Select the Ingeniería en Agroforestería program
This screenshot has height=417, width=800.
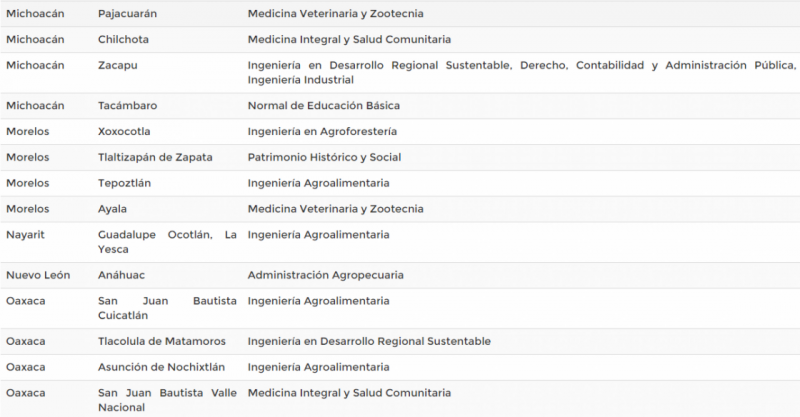[x=322, y=131]
